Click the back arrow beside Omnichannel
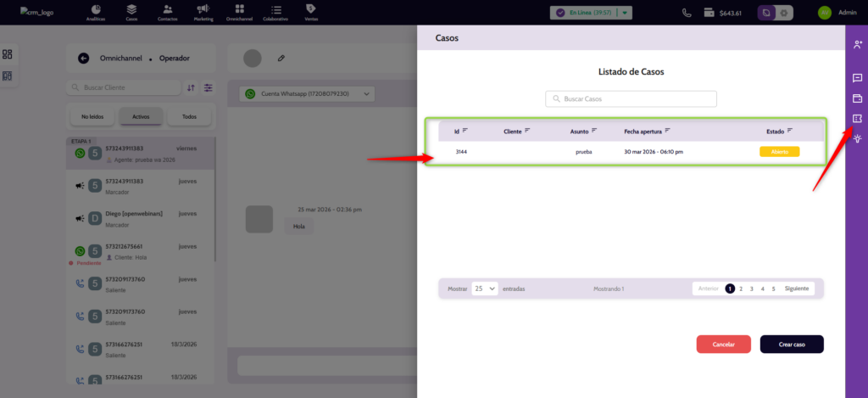This screenshot has width=868, height=398. 83,59
